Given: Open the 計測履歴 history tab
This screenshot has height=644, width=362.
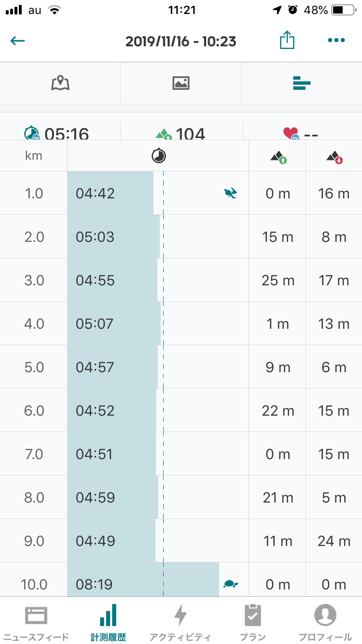Looking at the screenshot, I should tap(108, 621).
